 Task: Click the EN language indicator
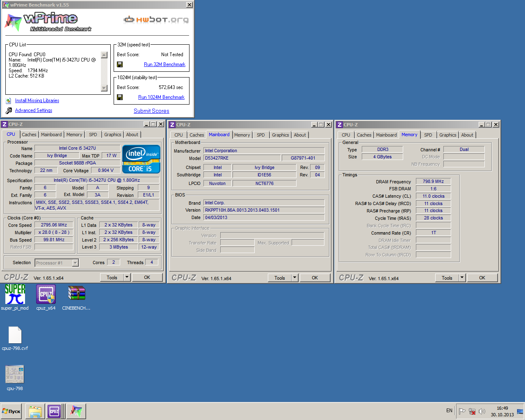pos(449,411)
